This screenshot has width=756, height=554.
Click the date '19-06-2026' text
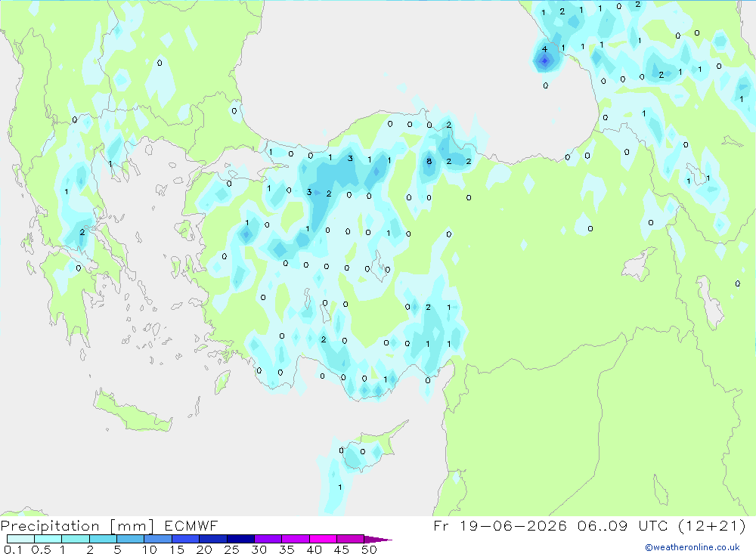(x=513, y=525)
